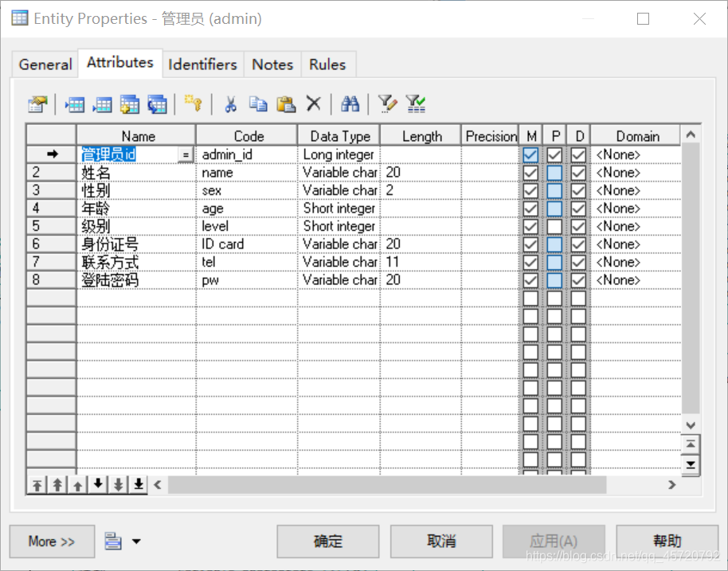Toggle Displayed checkbox for admin_id row
The height and width of the screenshot is (571, 728).
(x=578, y=155)
